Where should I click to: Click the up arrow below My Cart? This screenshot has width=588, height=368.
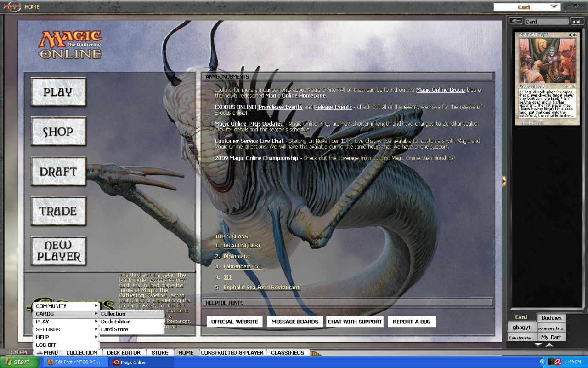[x=549, y=345]
